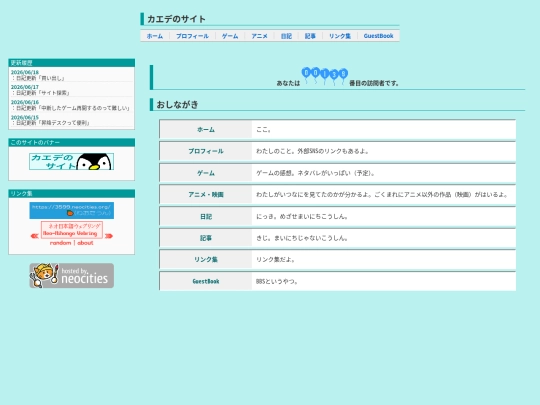
Task: Click the ホーム entry in おしながき table
Action: (x=206, y=129)
